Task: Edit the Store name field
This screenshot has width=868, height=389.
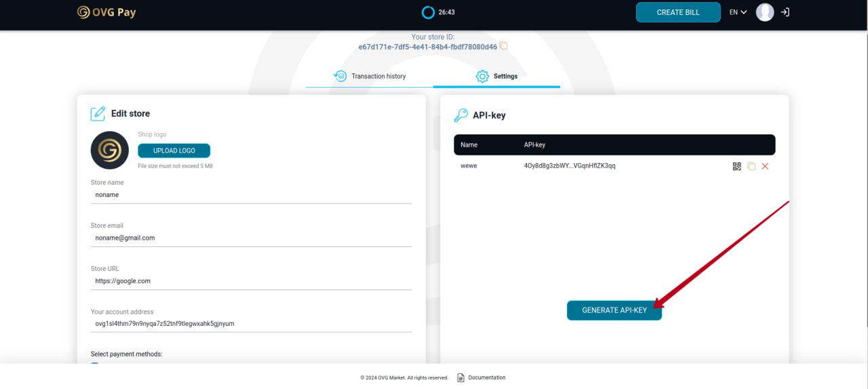Action: pos(252,195)
